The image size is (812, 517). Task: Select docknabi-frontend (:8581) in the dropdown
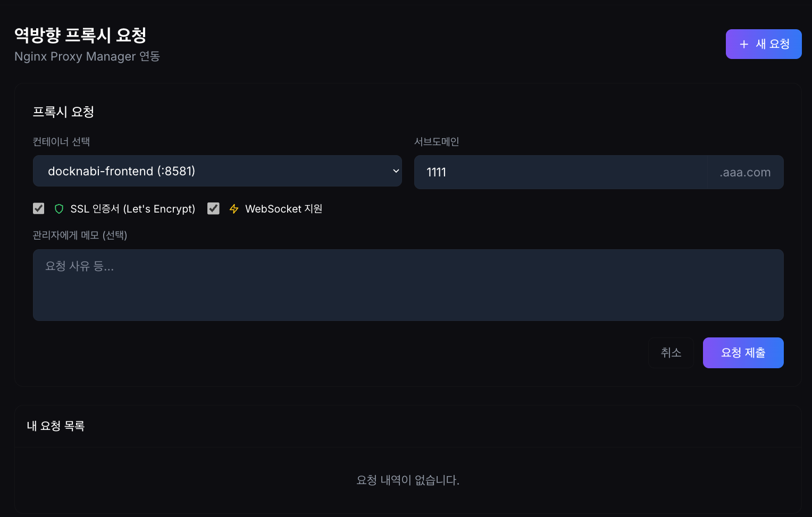[217, 171]
